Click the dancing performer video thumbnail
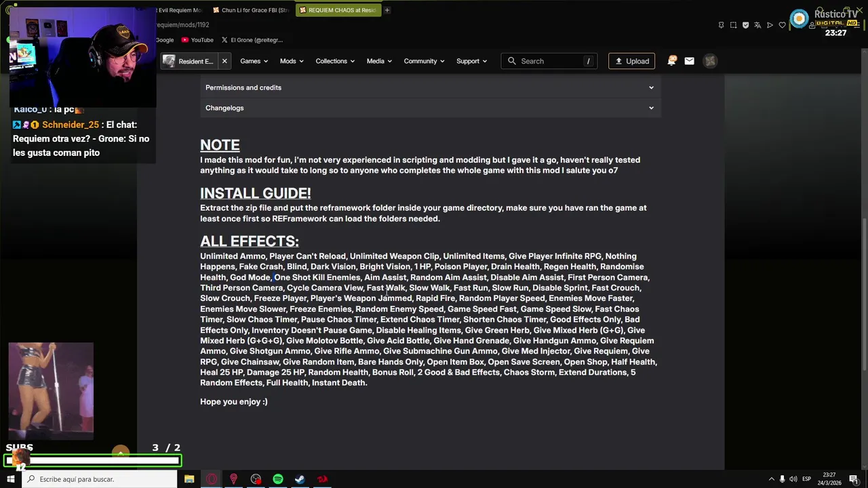868x488 pixels. [51, 391]
